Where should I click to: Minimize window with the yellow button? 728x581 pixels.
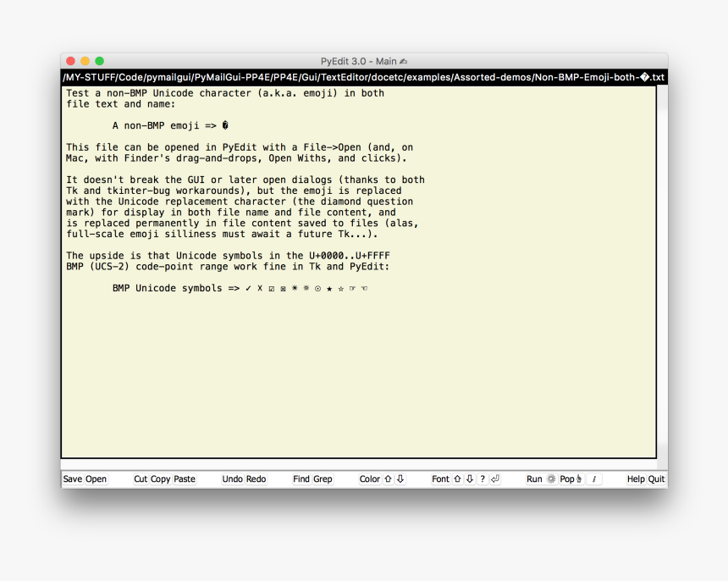coord(85,61)
